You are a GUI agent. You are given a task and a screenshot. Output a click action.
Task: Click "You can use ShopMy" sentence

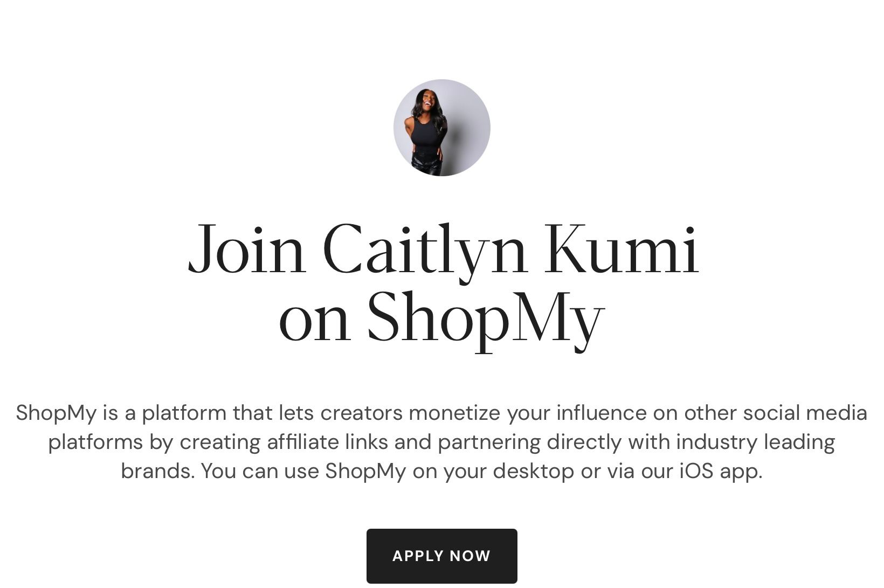[303, 472]
